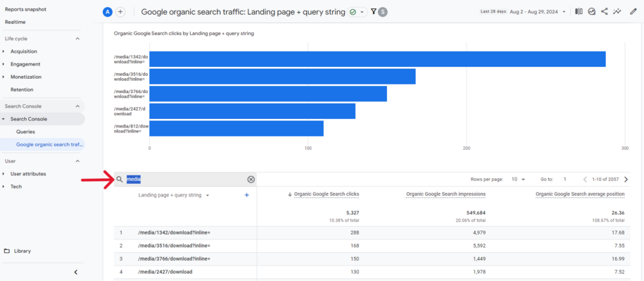Image resolution: width=644 pixels, height=281 pixels.
Task: Click the 288 clicks cell
Action: [x=355, y=233]
